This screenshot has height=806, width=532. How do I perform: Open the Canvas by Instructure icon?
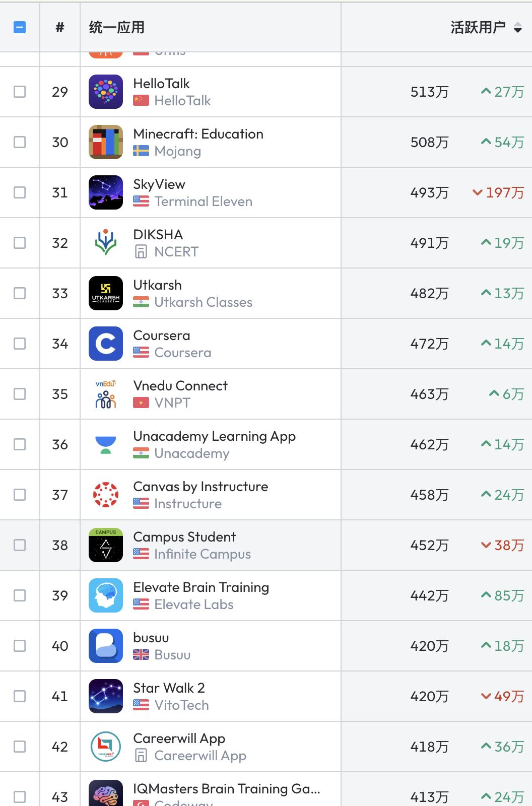point(106,495)
